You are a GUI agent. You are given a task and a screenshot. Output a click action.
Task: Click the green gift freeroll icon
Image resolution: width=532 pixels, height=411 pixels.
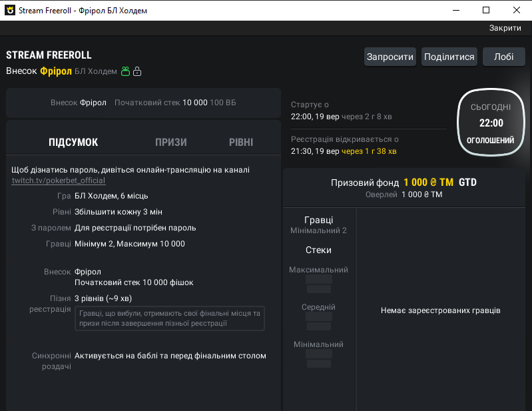pyautogui.click(x=125, y=71)
